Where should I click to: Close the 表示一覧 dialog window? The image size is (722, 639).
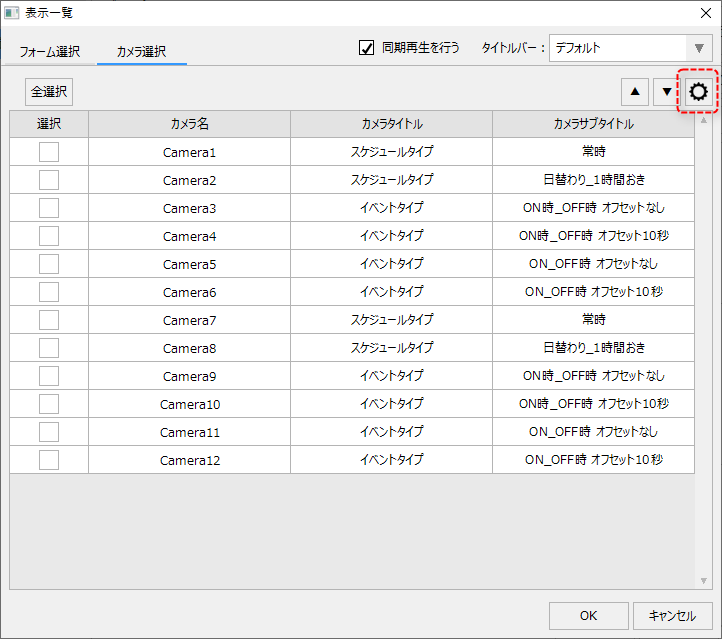pos(703,13)
